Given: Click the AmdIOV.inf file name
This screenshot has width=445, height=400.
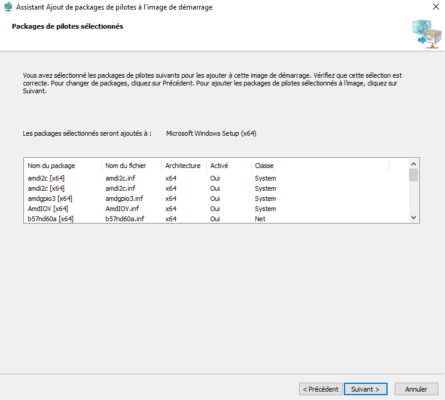Looking at the screenshot, I should (x=122, y=209).
